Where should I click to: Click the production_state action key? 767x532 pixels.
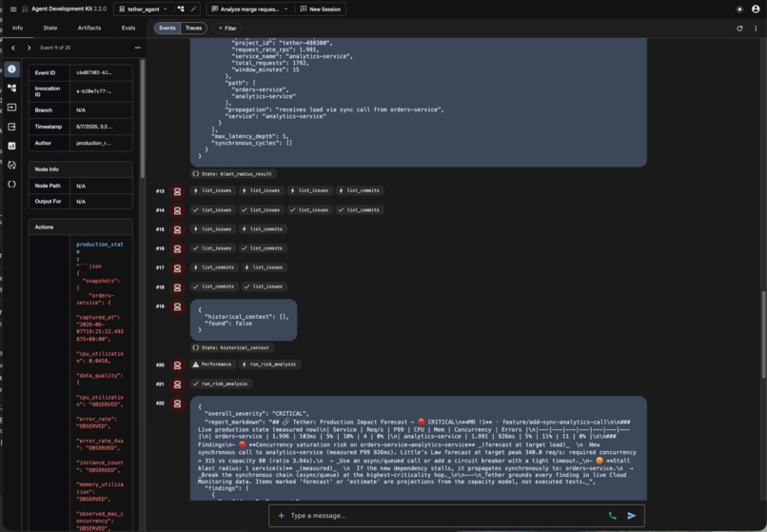click(99, 247)
